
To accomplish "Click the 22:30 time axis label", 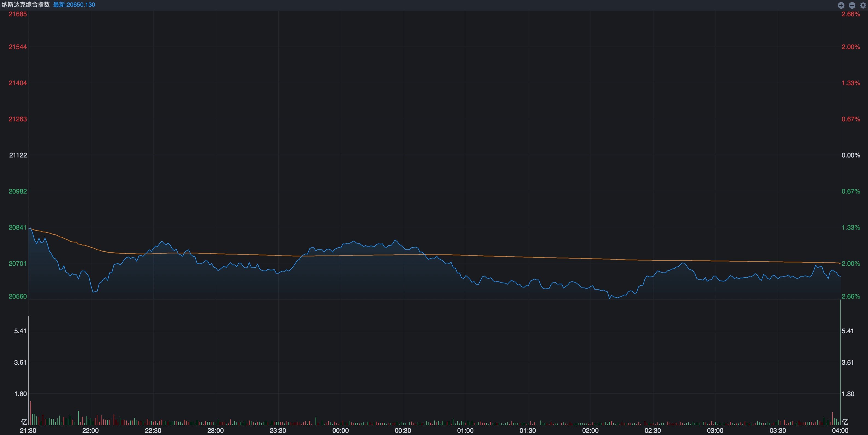I will 153,431.
